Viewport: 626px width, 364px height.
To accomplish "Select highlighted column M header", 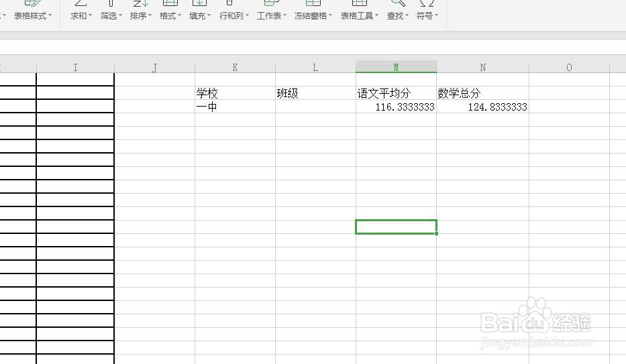I will click(x=396, y=67).
